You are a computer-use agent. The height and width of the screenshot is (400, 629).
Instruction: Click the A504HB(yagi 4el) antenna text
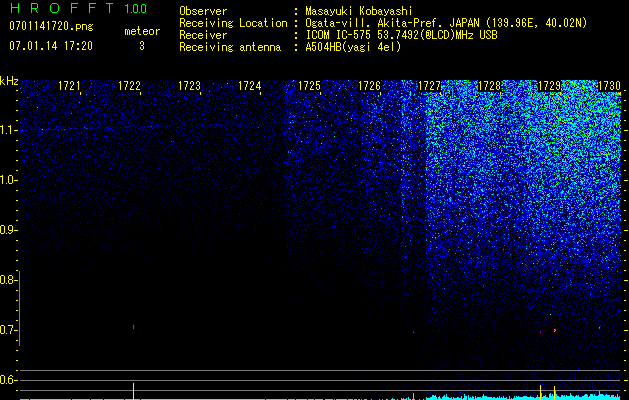(353, 47)
